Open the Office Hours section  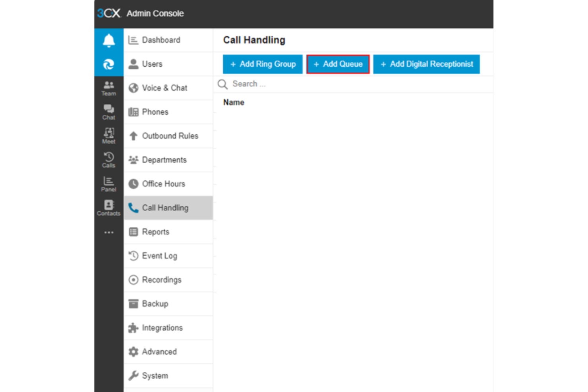tap(164, 183)
